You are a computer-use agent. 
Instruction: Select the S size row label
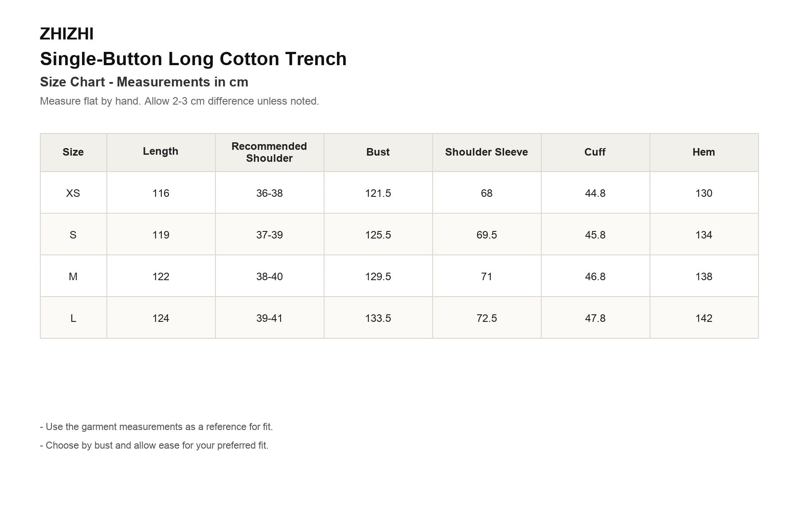73,235
